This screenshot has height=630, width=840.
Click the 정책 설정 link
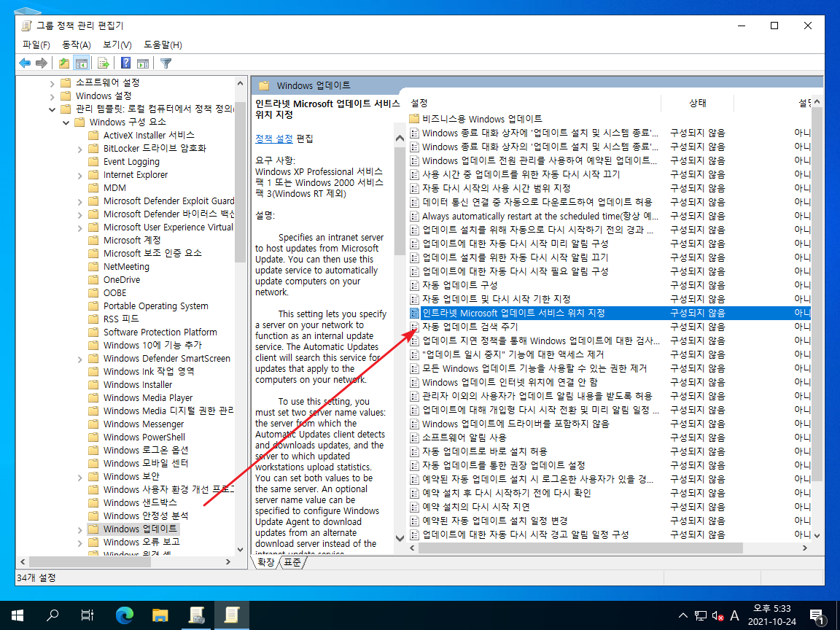click(273, 139)
